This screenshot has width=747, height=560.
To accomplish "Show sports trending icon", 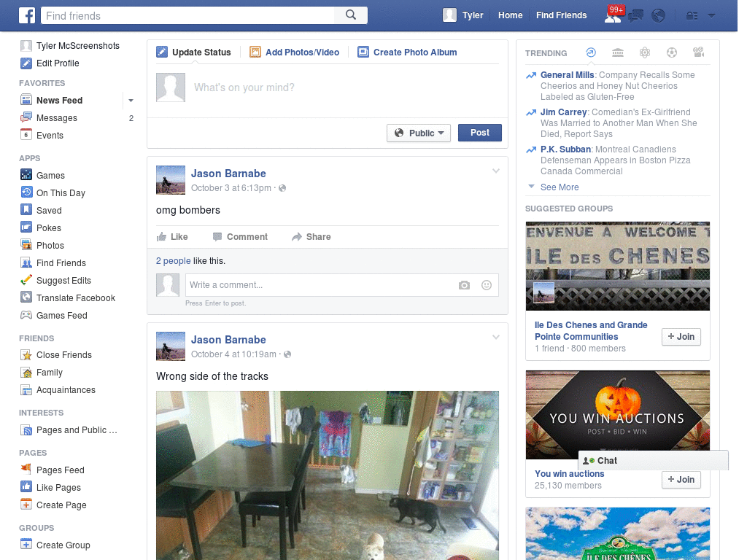I will (672, 52).
